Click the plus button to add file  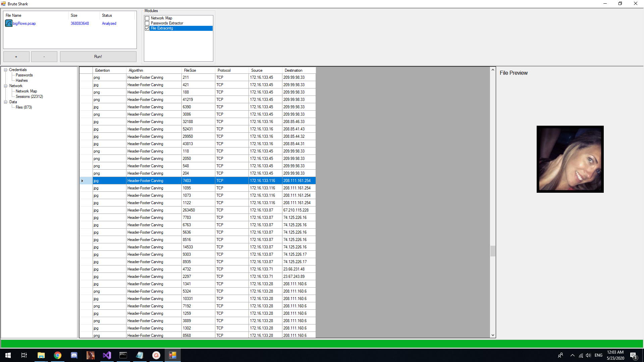(x=16, y=57)
